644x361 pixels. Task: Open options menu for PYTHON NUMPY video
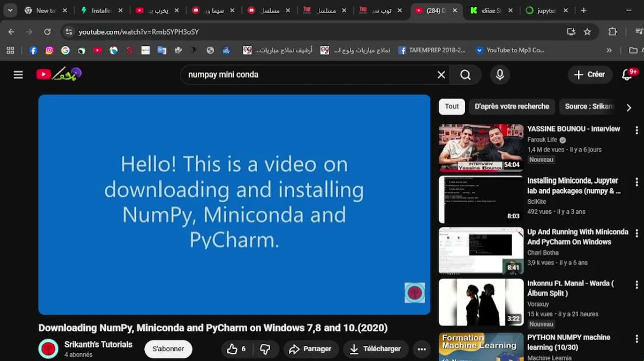click(x=637, y=339)
